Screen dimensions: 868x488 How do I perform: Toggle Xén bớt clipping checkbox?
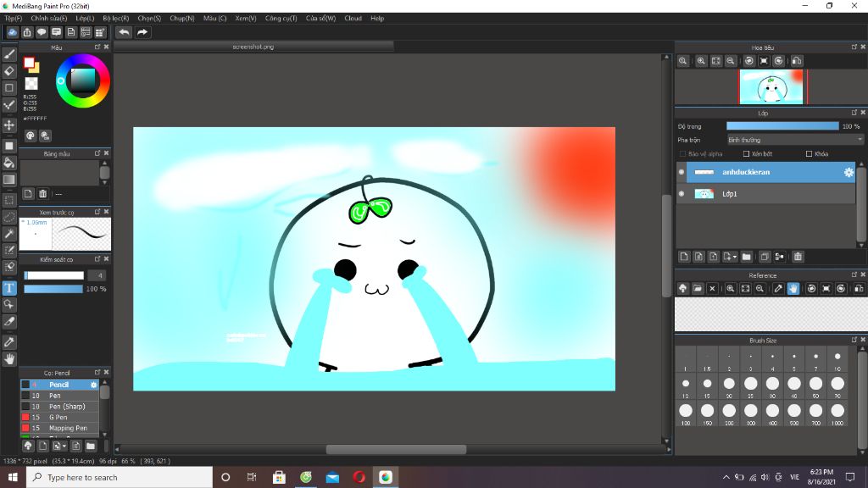(x=746, y=154)
